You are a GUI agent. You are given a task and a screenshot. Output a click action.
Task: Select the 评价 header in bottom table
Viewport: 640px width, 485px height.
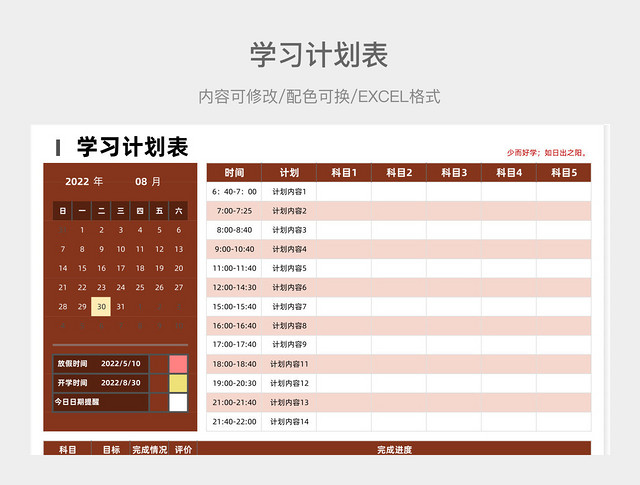[x=183, y=449]
